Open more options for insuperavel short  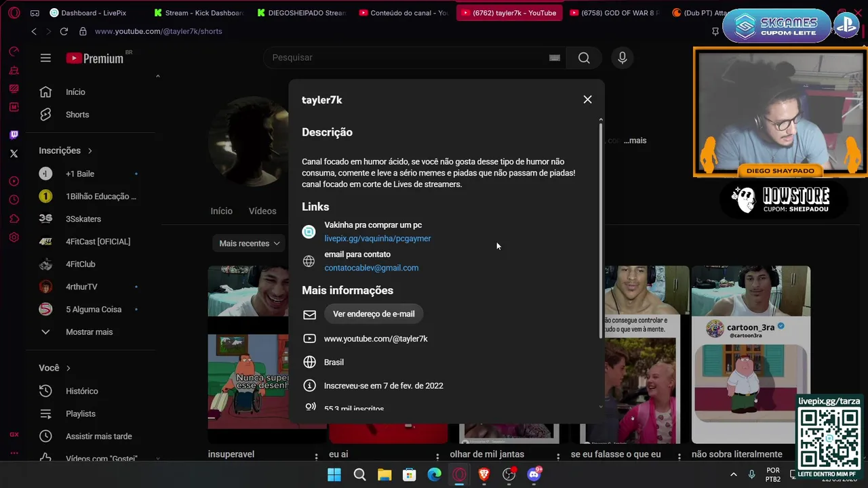coord(316,456)
